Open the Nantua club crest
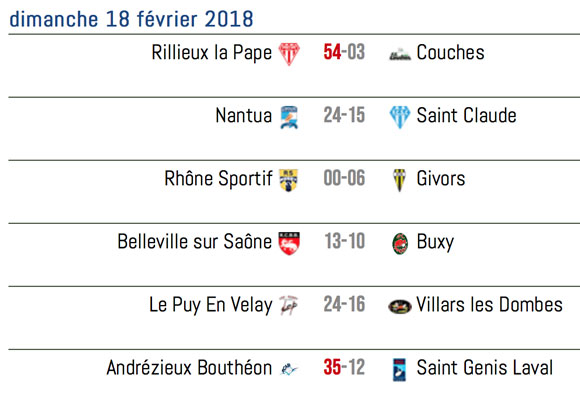Image resolution: width=580 pixels, height=397 pixels. click(289, 117)
